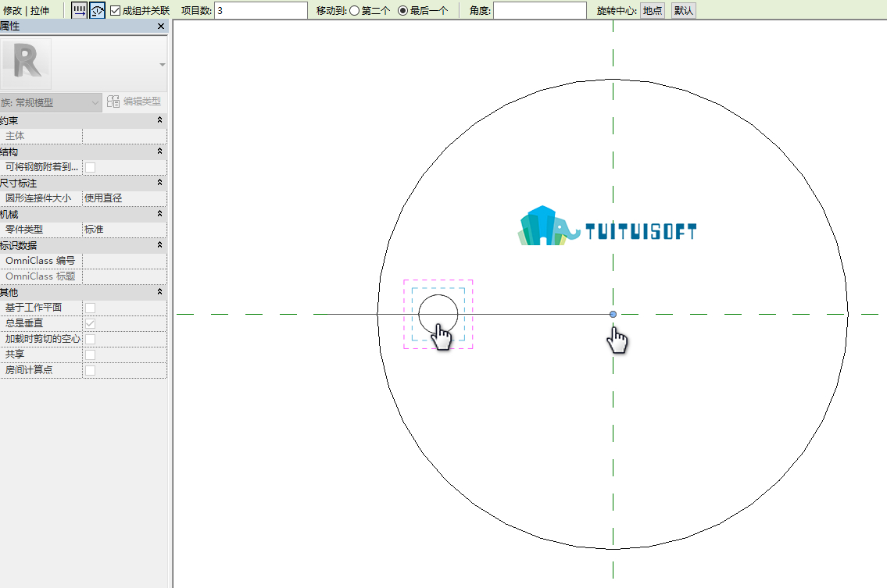Open the 族: 常规模型 dropdown
The height and width of the screenshot is (588, 887).
coord(51,102)
